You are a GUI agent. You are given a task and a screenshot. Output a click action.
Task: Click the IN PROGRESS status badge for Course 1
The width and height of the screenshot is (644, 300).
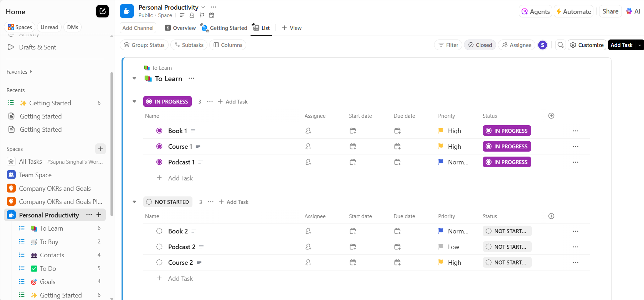[x=507, y=147]
